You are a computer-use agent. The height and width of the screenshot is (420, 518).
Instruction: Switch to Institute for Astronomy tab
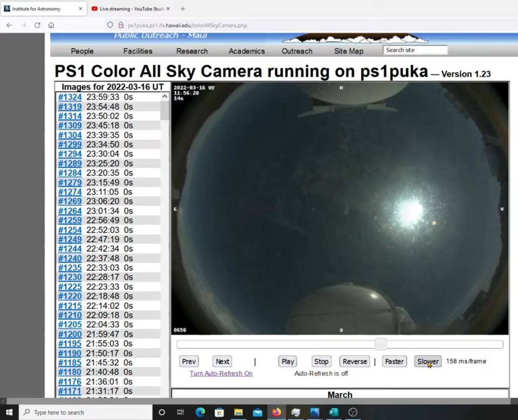coord(43,9)
